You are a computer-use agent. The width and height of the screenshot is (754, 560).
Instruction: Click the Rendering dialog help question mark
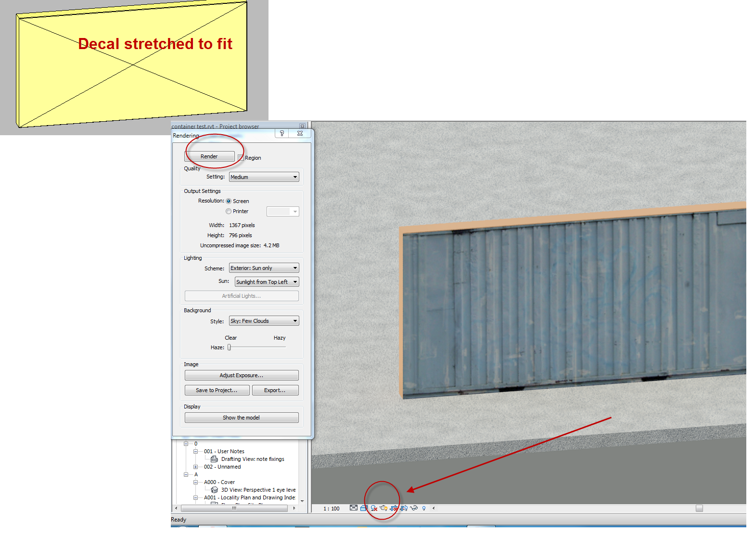(x=282, y=133)
